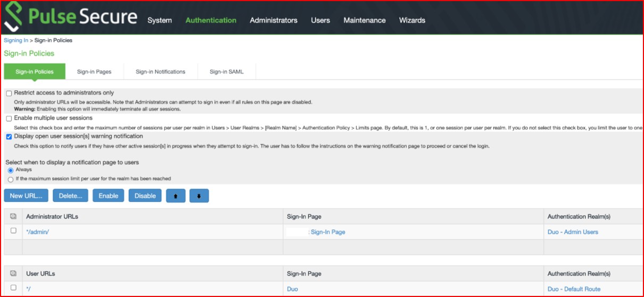Check the */admin/ row checkbox
644x297 pixels.
[13, 231]
